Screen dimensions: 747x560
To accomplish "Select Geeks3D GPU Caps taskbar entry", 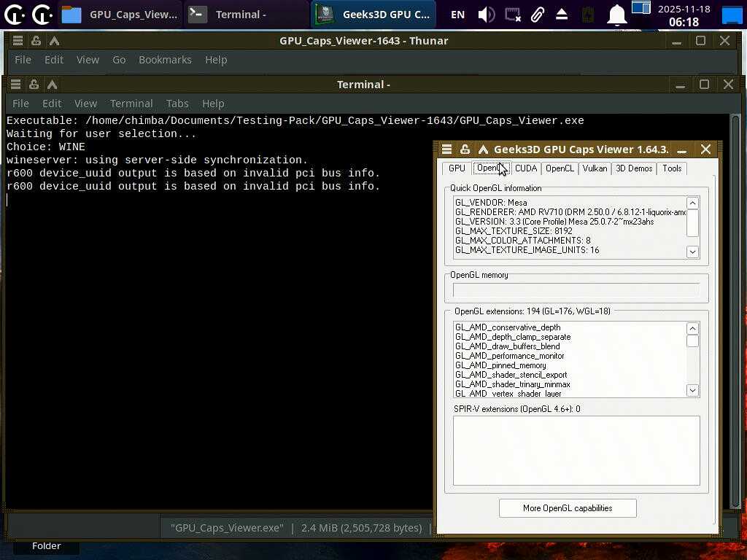I will (373, 15).
